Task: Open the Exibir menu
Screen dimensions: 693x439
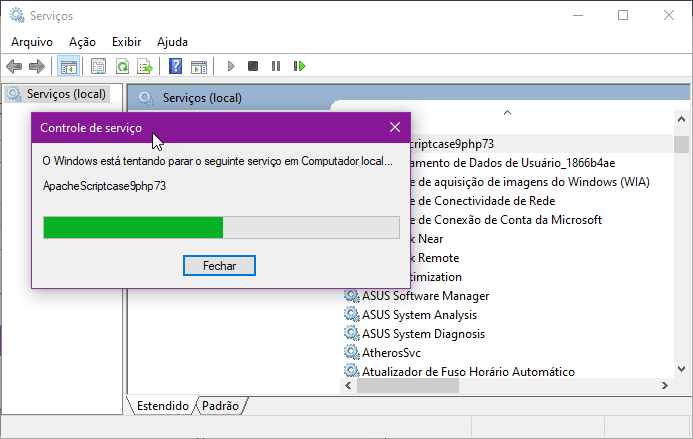Action: (x=126, y=42)
